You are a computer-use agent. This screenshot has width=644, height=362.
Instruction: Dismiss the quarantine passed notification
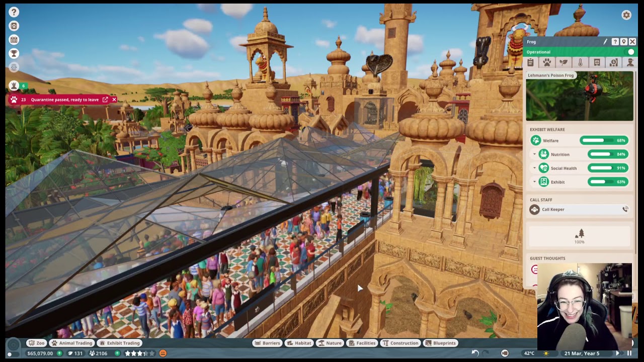pyautogui.click(x=114, y=100)
